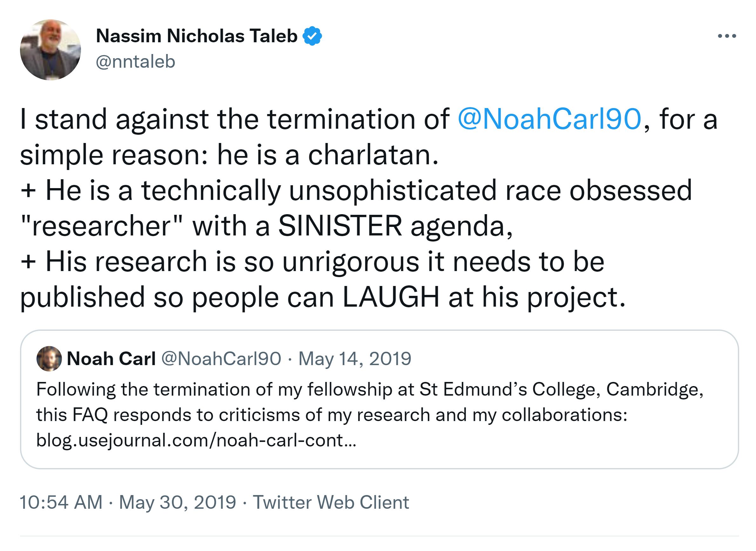
Task: Click the May 30, 2019 date
Action: (177, 502)
